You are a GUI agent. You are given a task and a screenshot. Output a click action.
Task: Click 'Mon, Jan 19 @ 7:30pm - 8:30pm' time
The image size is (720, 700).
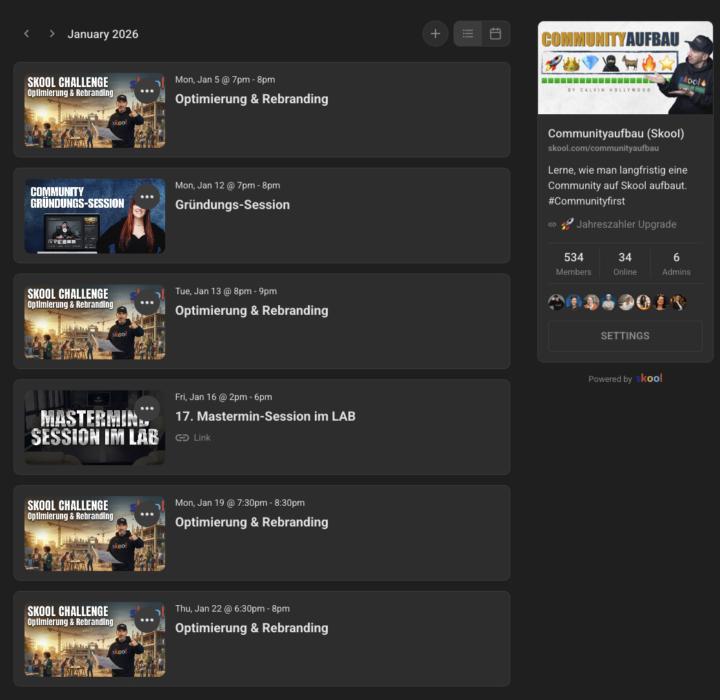pos(240,502)
